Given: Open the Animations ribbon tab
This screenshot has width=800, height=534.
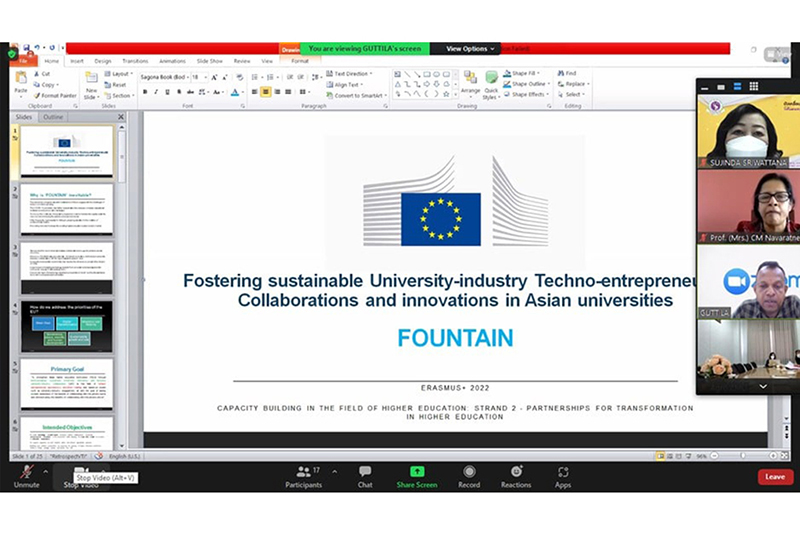Looking at the screenshot, I should [172, 61].
